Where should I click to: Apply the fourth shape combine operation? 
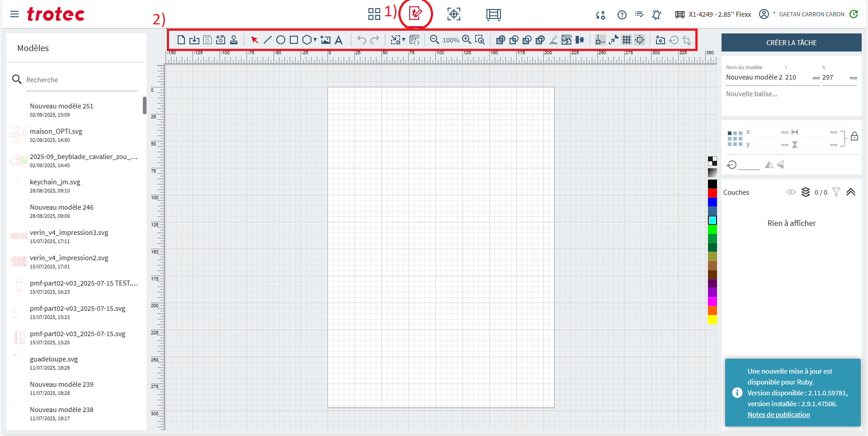[540, 40]
